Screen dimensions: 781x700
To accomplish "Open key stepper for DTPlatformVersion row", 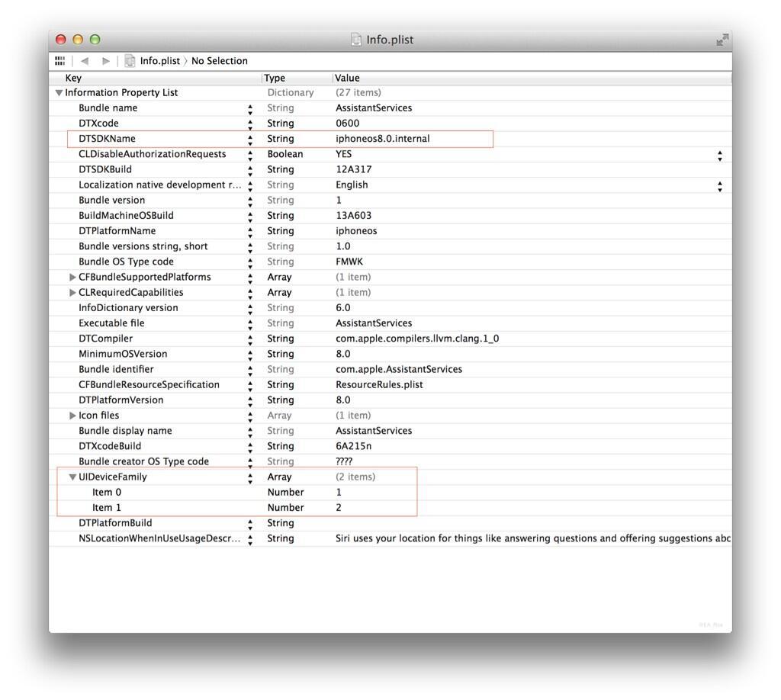I will pos(250,402).
